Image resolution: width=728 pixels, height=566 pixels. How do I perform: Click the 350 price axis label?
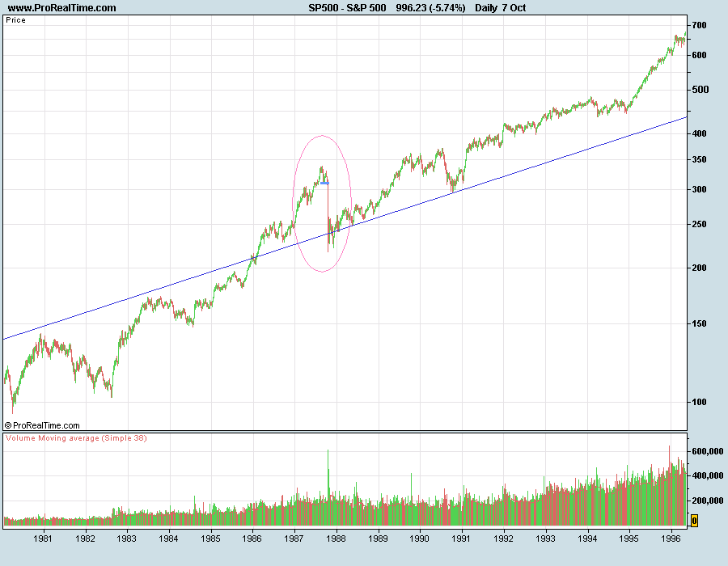tap(699, 159)
